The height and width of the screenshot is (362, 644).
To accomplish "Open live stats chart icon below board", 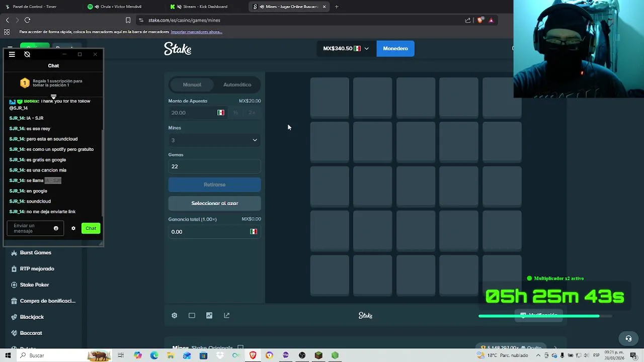I will click(209, 315).
